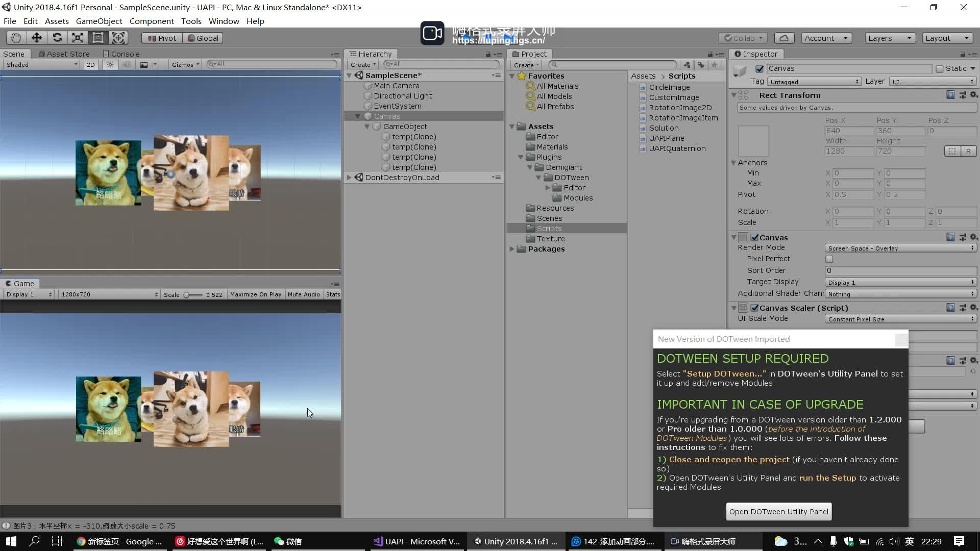This screenshot has height=551, width=980.
Task: Enable Pixel Perfect on the Canvas component
Action: point(829,259)
